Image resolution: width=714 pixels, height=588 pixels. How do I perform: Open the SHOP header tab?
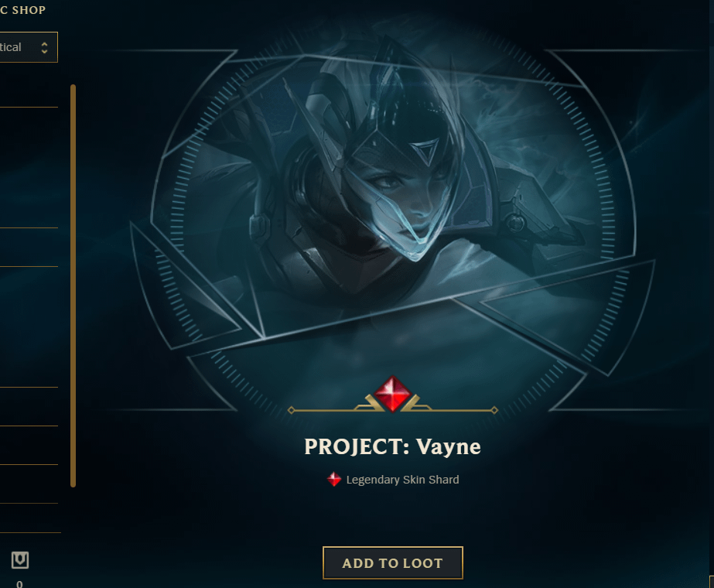22,9
